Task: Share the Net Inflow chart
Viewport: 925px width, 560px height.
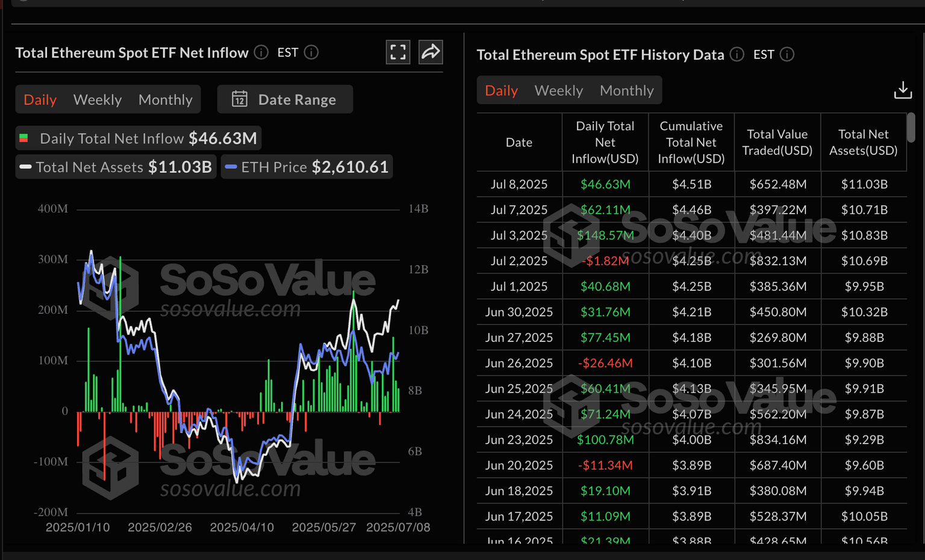Action: (x=431, y=52)
